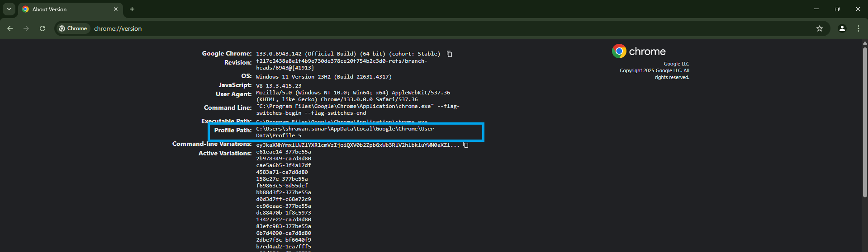Reload the chrome://version page
868x252 pixels.
coord(43,28)
